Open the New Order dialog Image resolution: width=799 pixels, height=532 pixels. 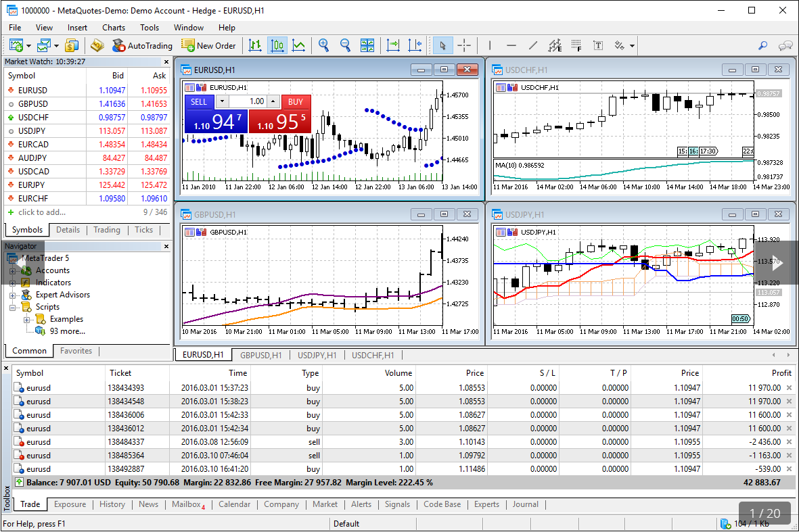point(209,45)
